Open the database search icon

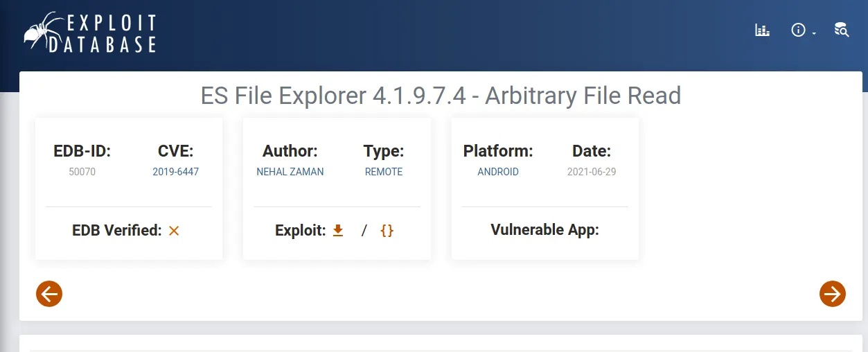tap(842, 30)
